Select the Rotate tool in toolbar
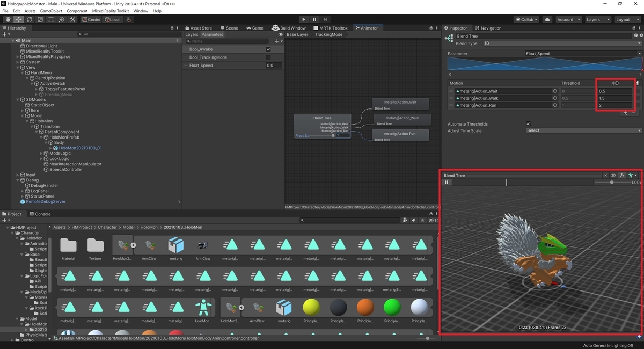 29,19
